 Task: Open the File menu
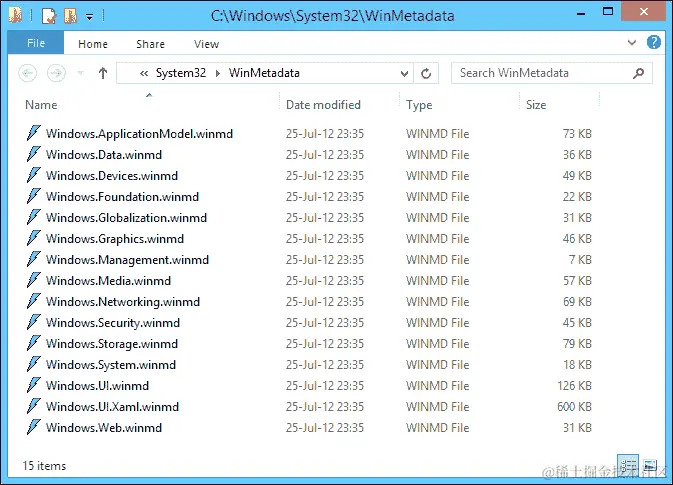36,43
